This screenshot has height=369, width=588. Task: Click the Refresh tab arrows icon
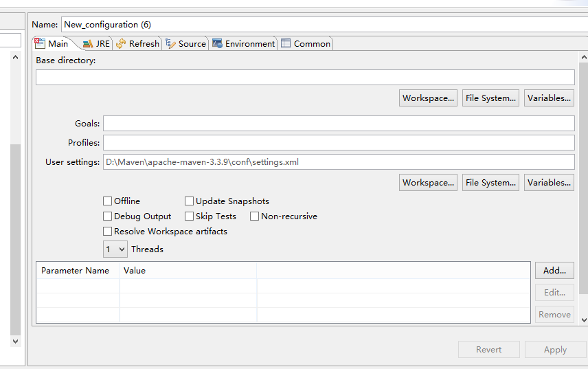(x=121, y=44)
